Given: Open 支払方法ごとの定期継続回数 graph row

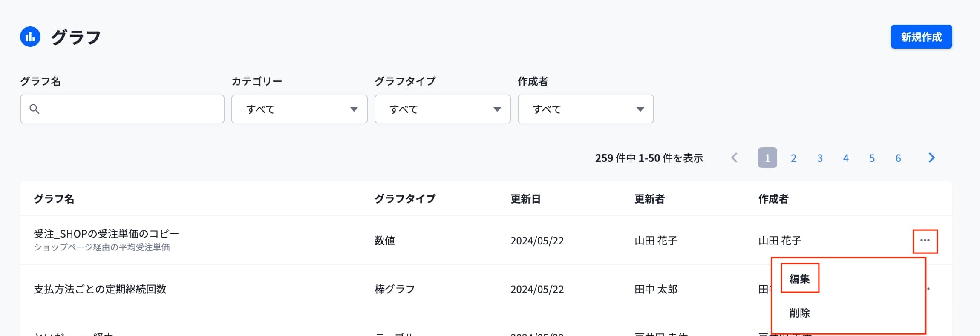Looking at the screenshot, I should (486, 289).
